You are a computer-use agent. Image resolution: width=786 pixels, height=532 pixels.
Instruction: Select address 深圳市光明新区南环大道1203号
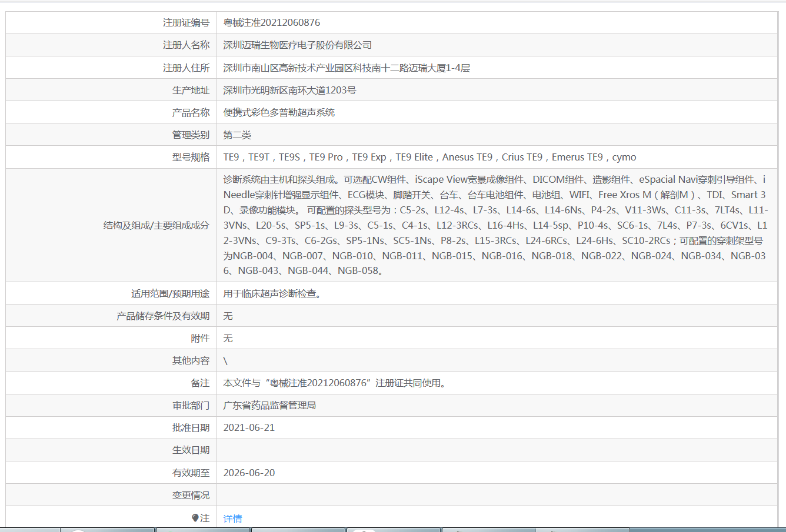(289, 90)
